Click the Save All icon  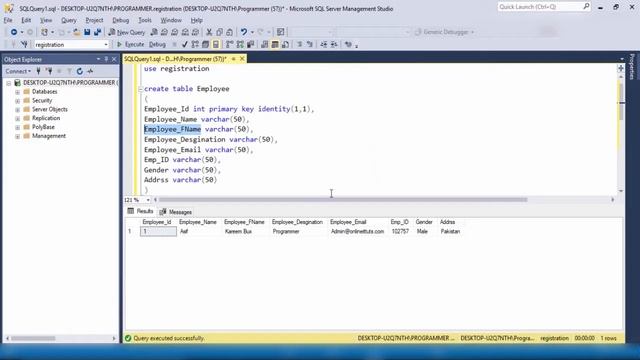(97, 32)
